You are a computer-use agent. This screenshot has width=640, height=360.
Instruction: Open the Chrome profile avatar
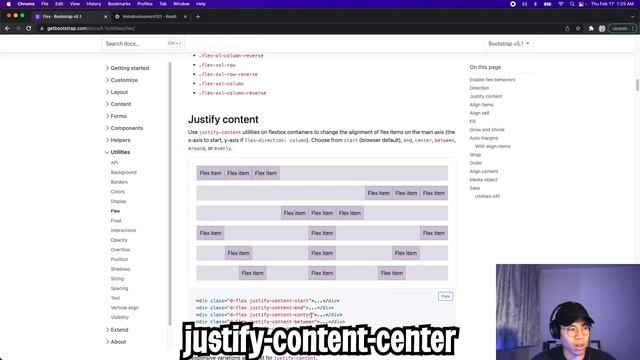(602, 29)
